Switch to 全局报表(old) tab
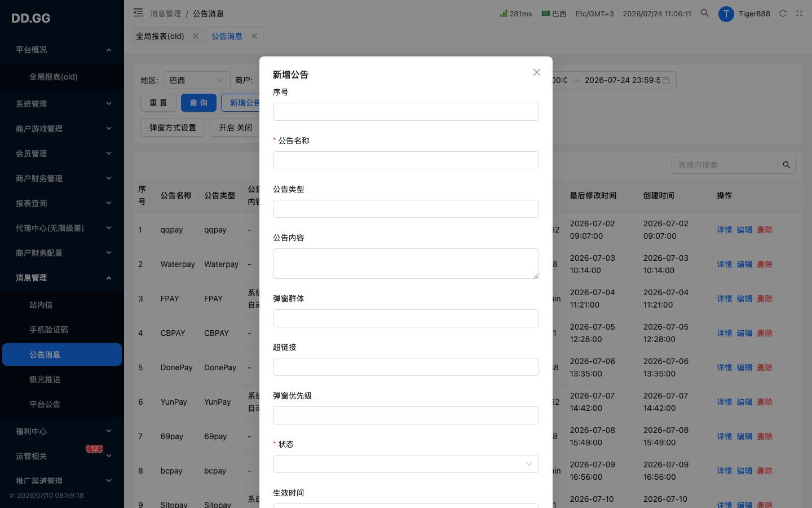 pos(160,36)
